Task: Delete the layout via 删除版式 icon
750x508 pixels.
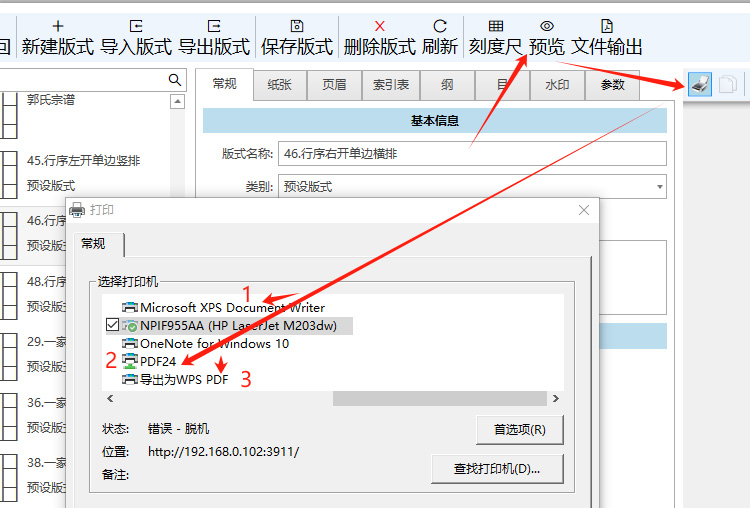Action: 379,26
